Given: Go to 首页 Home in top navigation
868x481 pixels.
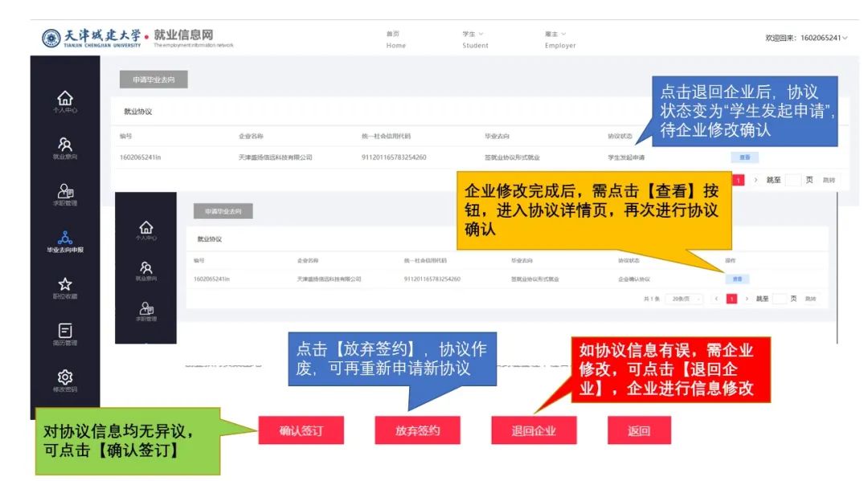Looking at the screenshot, I should pos(395,39).
